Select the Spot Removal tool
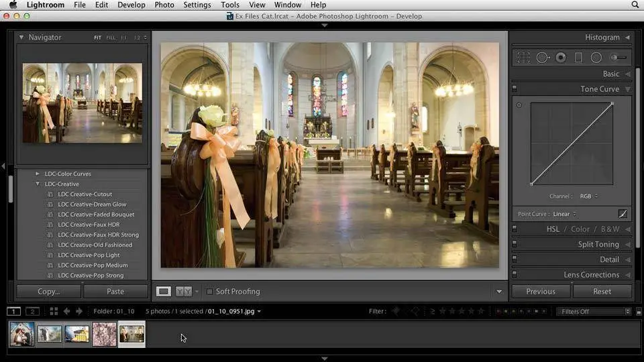This screenshot has height=362, width=644. click(x=542, y=58)
